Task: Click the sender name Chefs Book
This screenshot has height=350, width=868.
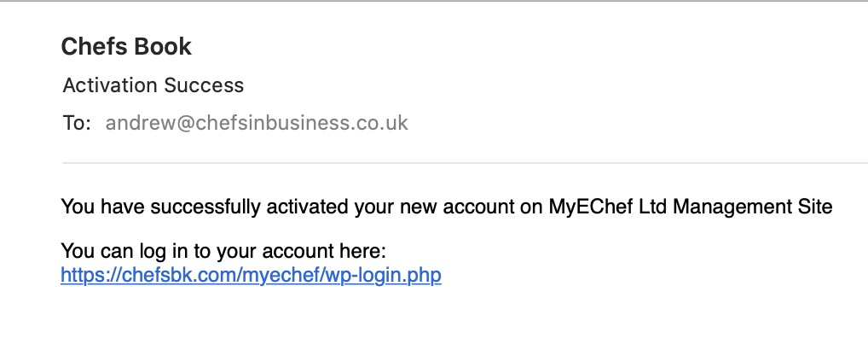Action: (126, 46)
